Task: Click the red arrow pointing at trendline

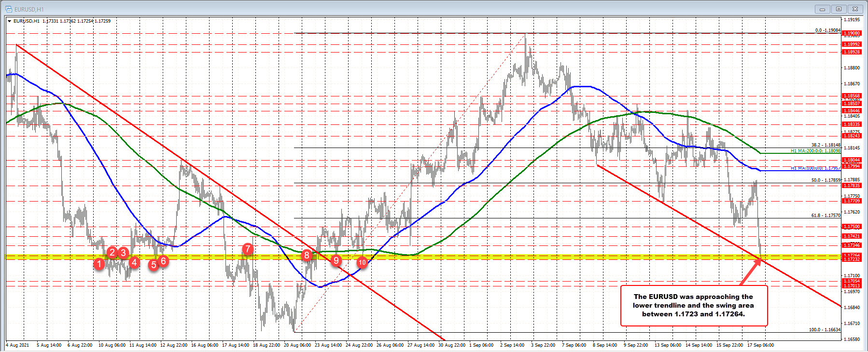Action: click(x=749, y=272)
